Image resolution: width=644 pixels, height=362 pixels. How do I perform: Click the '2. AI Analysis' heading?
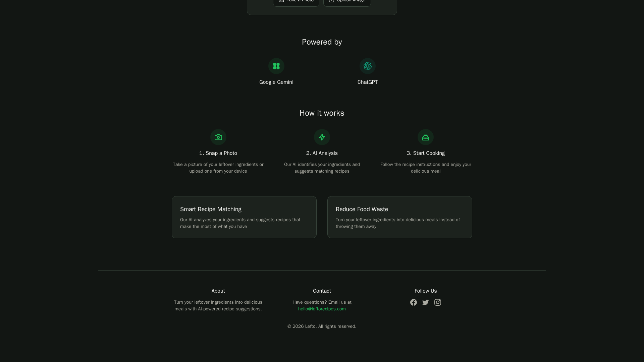coord(322,153)
